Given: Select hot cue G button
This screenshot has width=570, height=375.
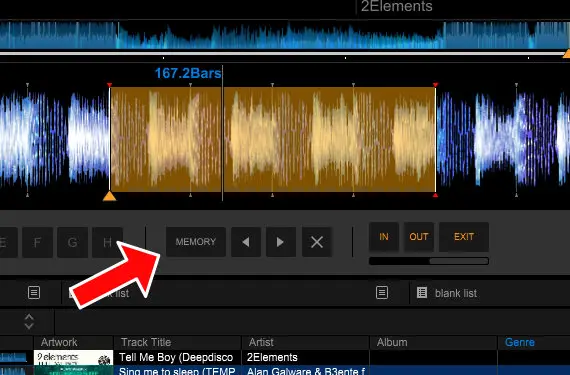Looking at the screenshot, I should pos(72,242).
